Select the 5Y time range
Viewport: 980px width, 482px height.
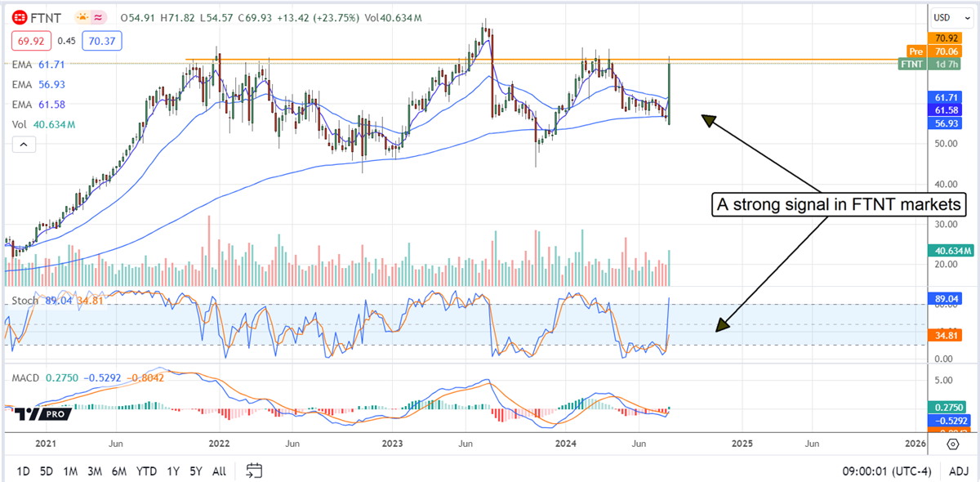(196, 471)
